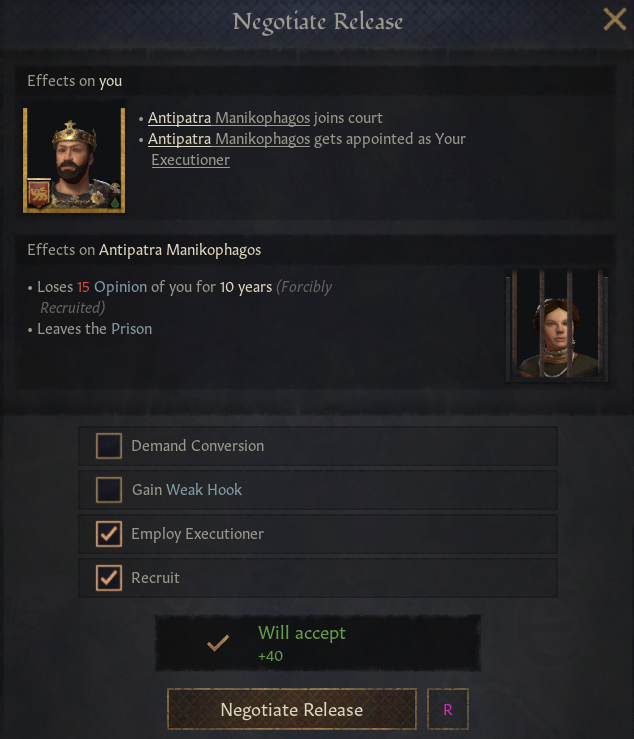
Task: Click your ruler's crowned portrait
Action: [74, 160]
